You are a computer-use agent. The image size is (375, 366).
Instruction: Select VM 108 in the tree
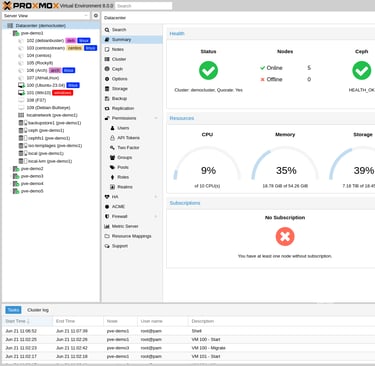tap(36, 100)
